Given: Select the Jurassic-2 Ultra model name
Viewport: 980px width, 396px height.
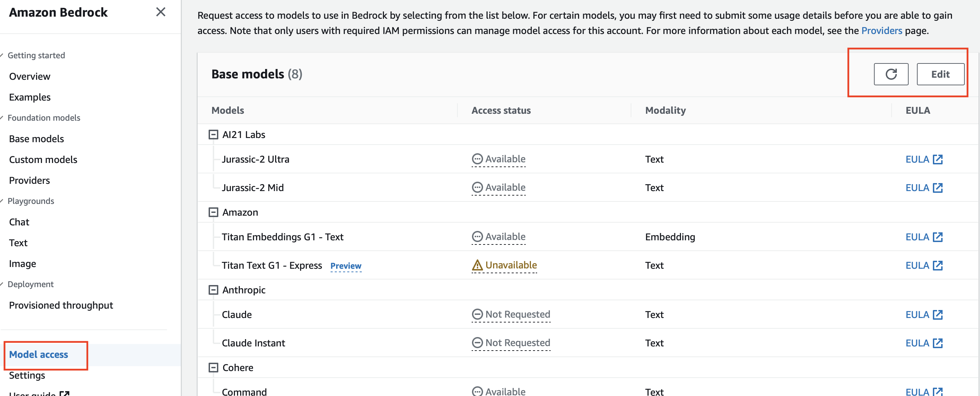Looking at the screenshot, I should [x=255, y=159].
